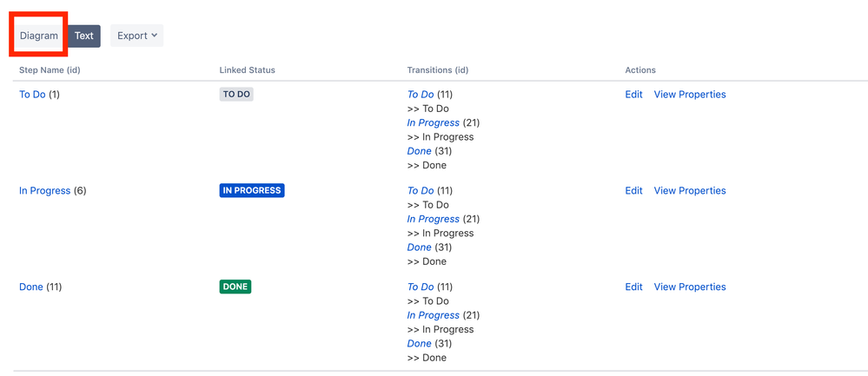Image resolution: width=868 pixels, height=376 pixels.
Task: Open the Done step name link
Action: coord(31,287)
